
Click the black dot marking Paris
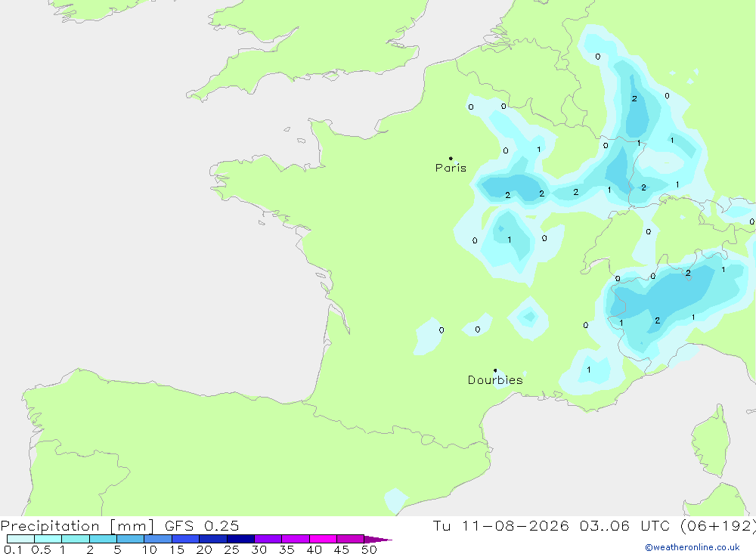451,158
